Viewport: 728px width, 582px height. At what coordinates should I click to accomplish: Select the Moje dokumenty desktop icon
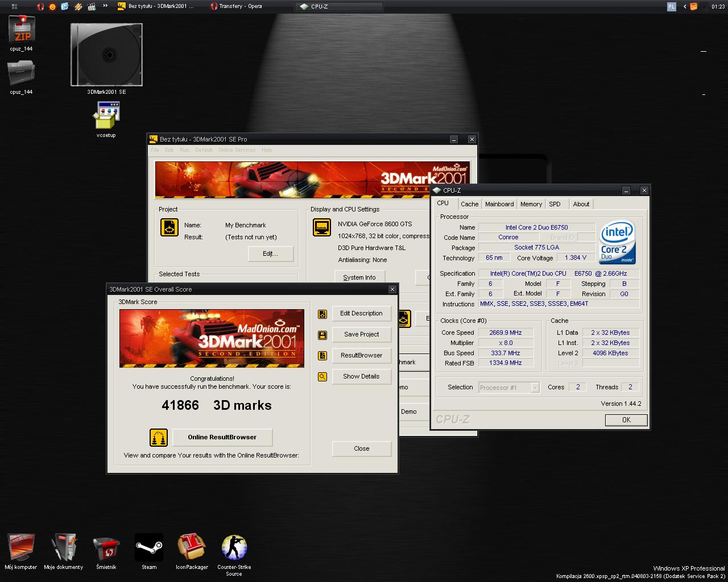coord(64,551)
